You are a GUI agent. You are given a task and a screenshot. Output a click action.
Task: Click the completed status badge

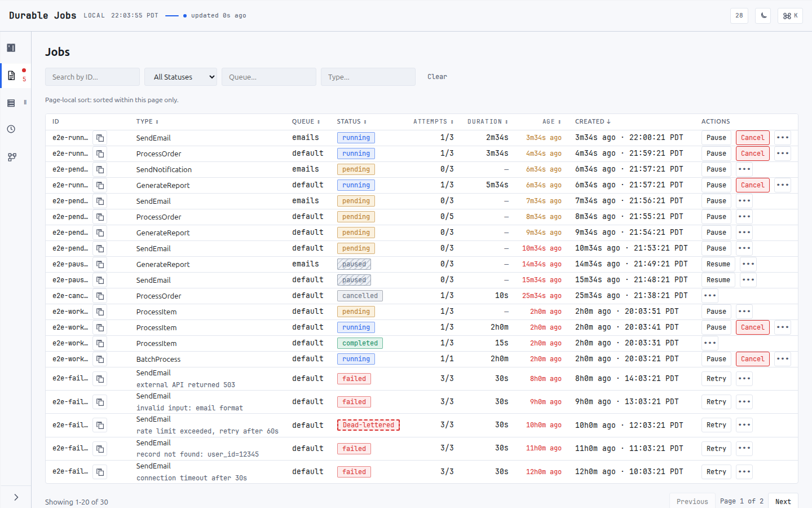tap(360, 343)
